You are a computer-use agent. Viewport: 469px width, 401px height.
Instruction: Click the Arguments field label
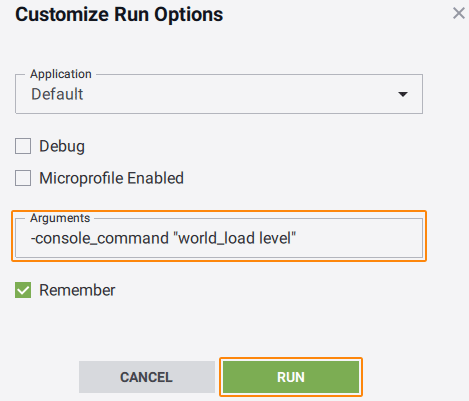click(x=60, y=218)
